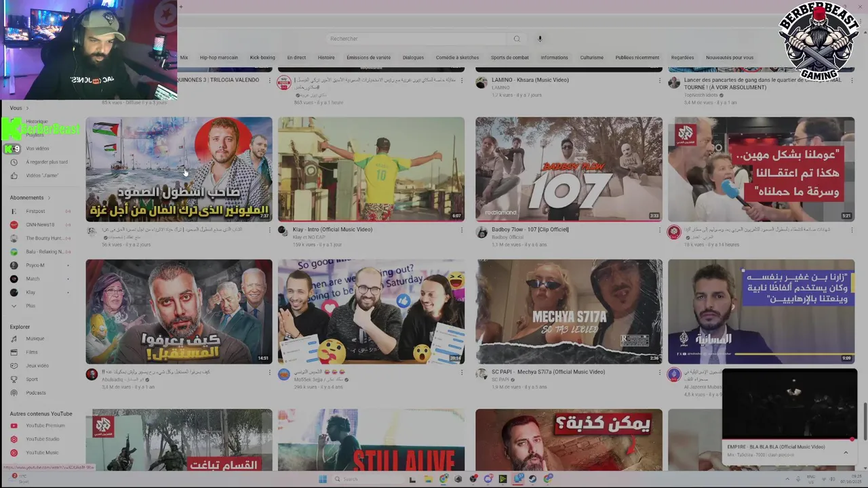
Task: Select the Émissions de variété filter chip
Action: pyautogui.click(x=369, y=58)
